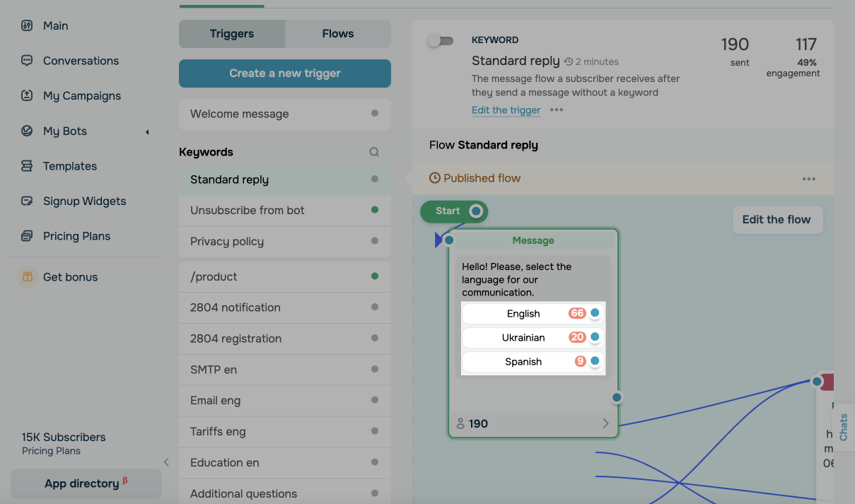Toggle the Standard reply trigger switch
Viewport: 855px width, 504px height.
pos(440,41)
